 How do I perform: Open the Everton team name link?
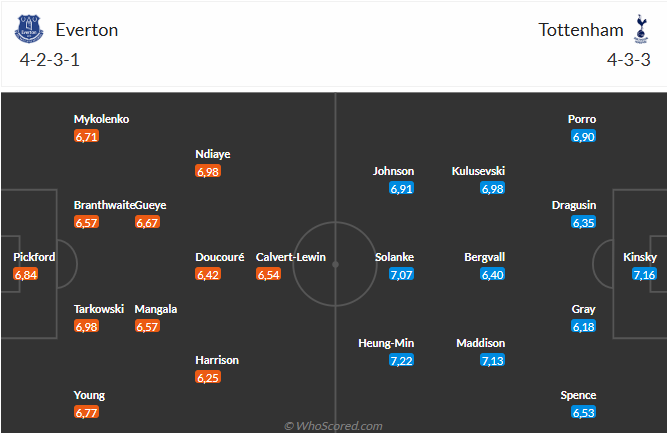coord(87,30)
